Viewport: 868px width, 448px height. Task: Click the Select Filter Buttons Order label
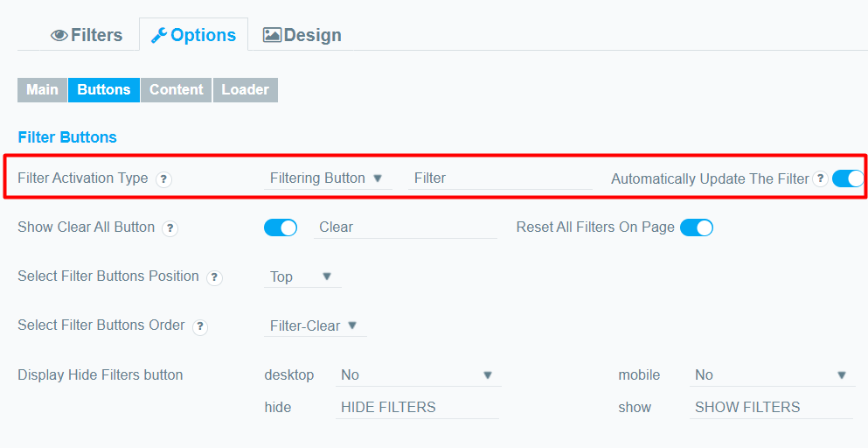coord(101,325)
